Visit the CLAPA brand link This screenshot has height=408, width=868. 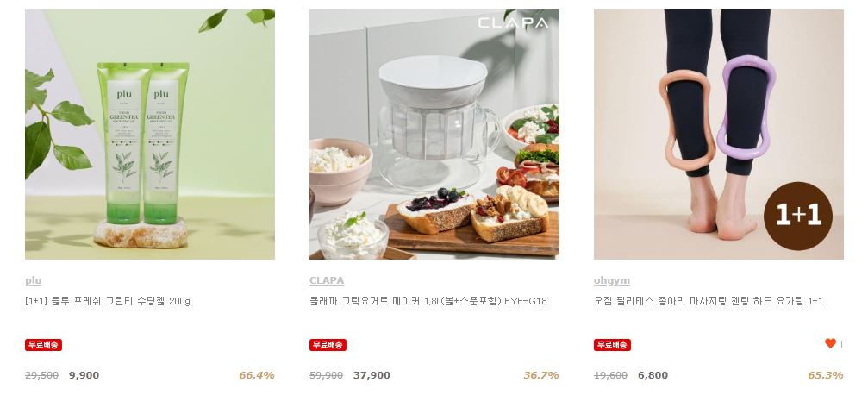[x=327, y=280]
